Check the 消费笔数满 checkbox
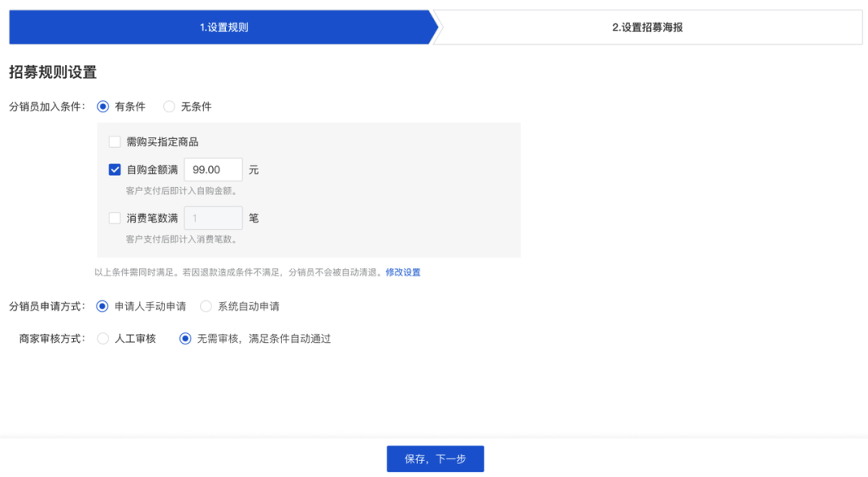The height and width of the screenshot is (477, 868). 114,218
